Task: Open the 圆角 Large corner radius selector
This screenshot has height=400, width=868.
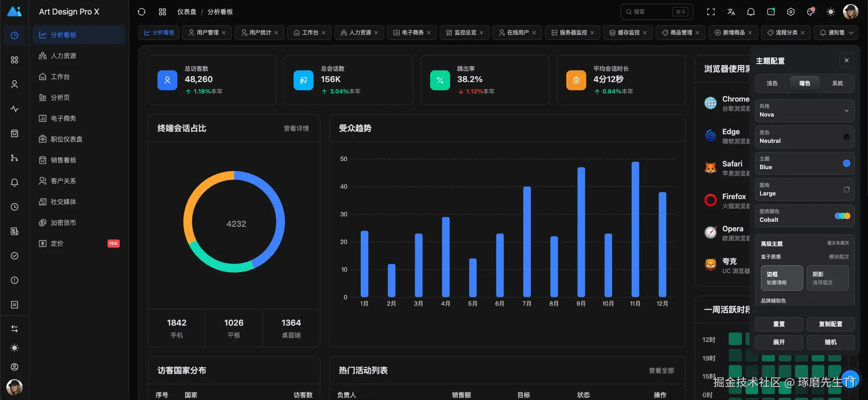Action: coord(804,190)
